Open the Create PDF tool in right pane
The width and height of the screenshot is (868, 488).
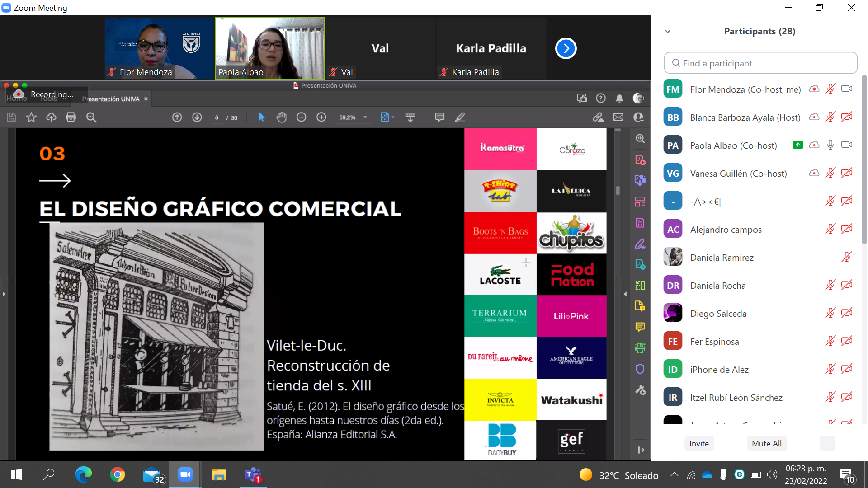click(x=640, y=160)
